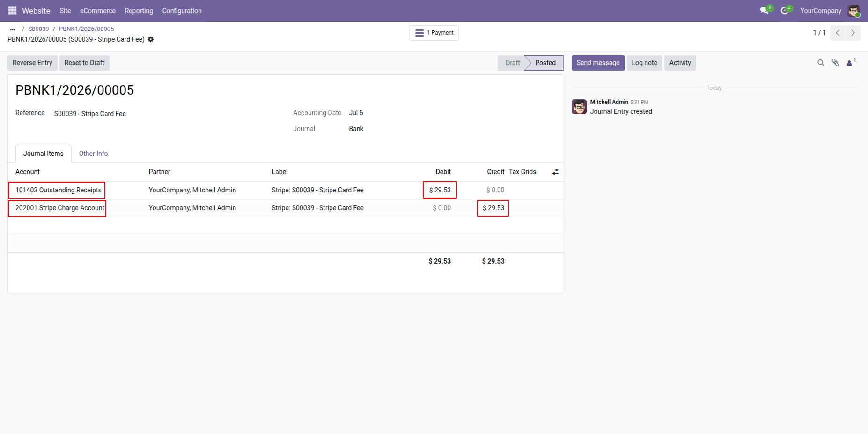The image size is (868, 434).
Task: Go to next record arrow
Action: point(853,33)
